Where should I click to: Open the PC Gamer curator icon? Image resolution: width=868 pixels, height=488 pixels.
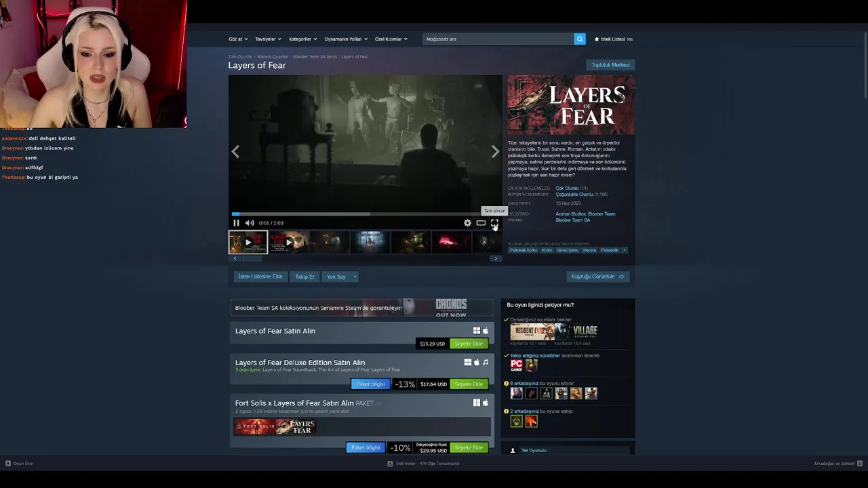(517, 365)
